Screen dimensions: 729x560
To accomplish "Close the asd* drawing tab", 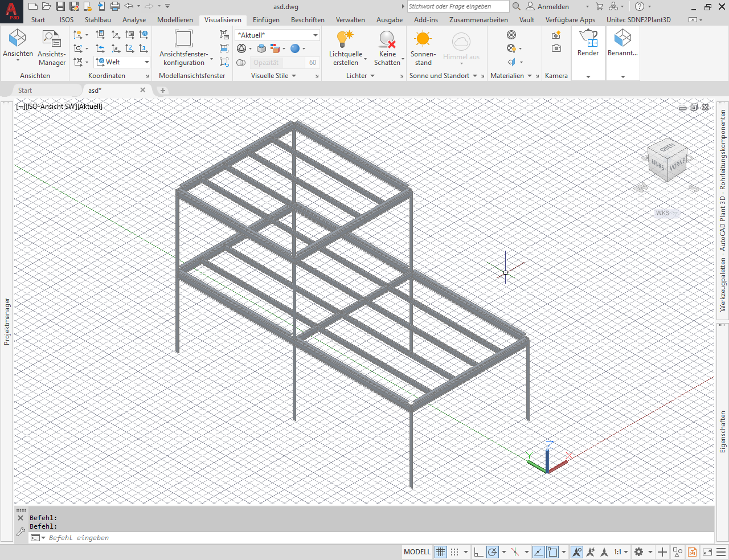I will click(x=143, y=90).
